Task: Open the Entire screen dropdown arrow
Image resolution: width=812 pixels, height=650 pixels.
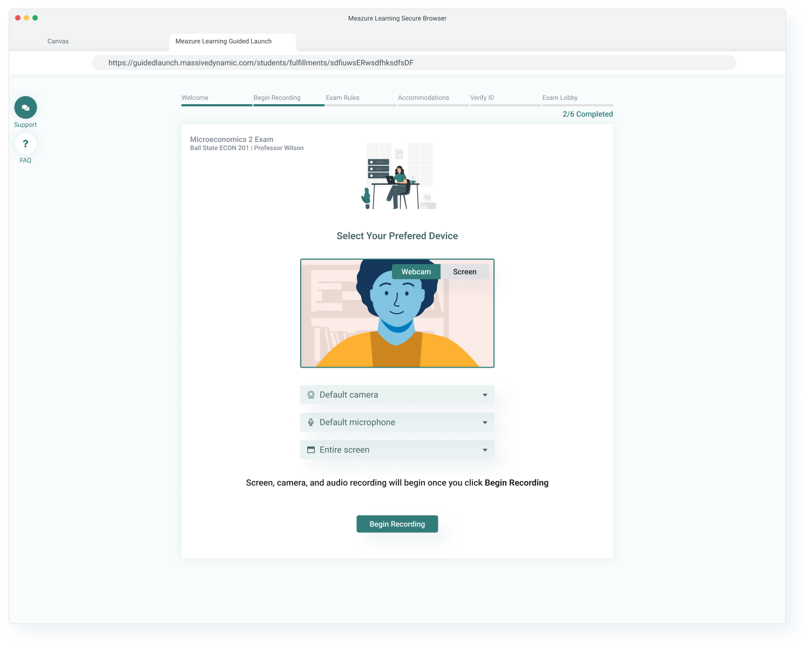Action: click(x=485, y=450)
